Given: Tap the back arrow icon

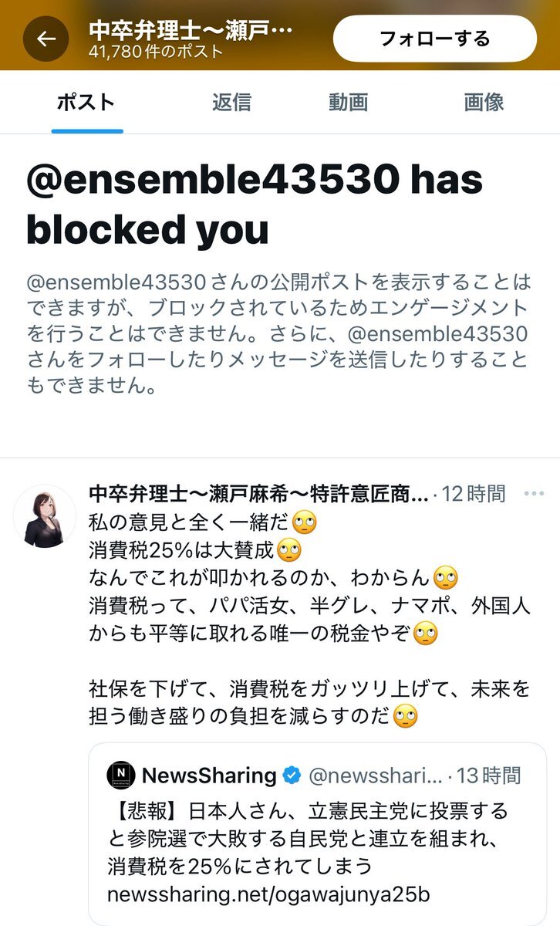Looking at the screenshot, I should [x=46, y=39].
